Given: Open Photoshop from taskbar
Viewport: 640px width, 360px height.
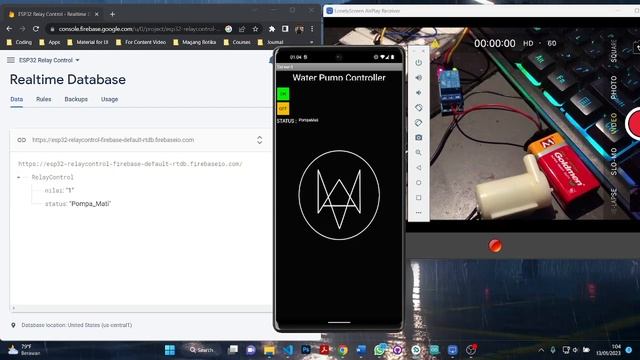Looking at the screenshot, I should click(x=306, y=350).
